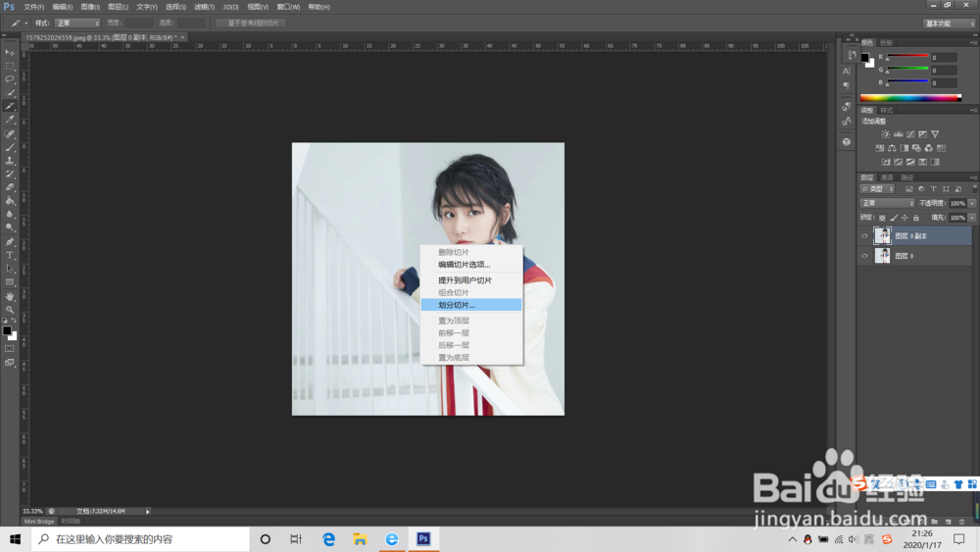Open opacity 不透明度 slider arrow

point(972,203)
